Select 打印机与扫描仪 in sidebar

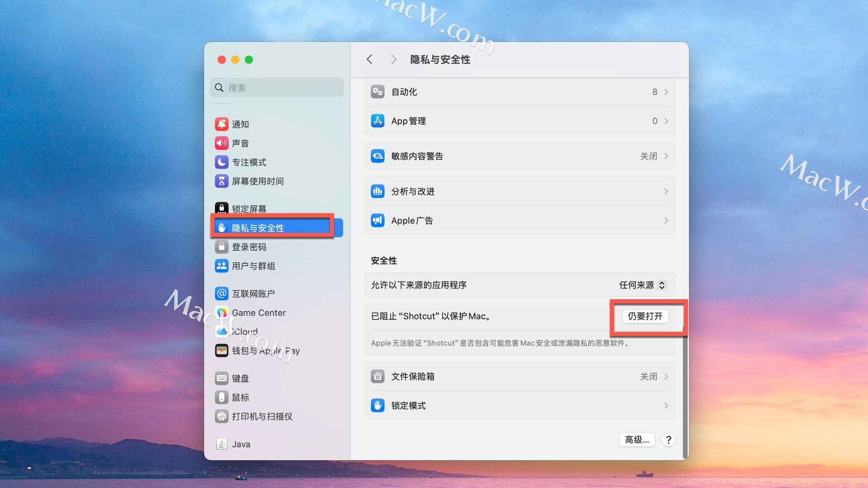(262, 417)
